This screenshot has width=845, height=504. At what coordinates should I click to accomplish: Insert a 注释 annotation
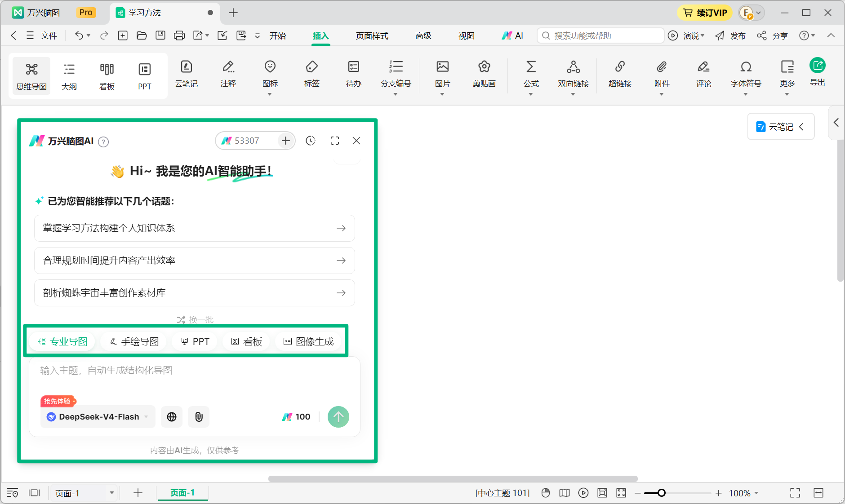tap(228, 75)
